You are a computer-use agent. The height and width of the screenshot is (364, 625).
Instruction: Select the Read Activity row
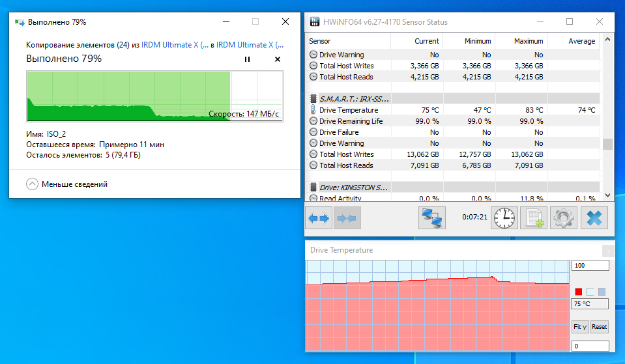coord(453,197)
